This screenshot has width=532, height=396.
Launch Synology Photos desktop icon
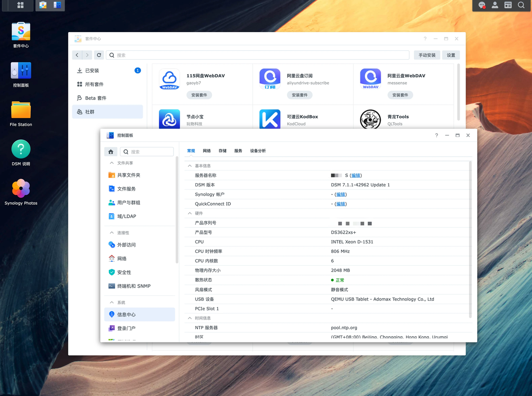(21, 192)
